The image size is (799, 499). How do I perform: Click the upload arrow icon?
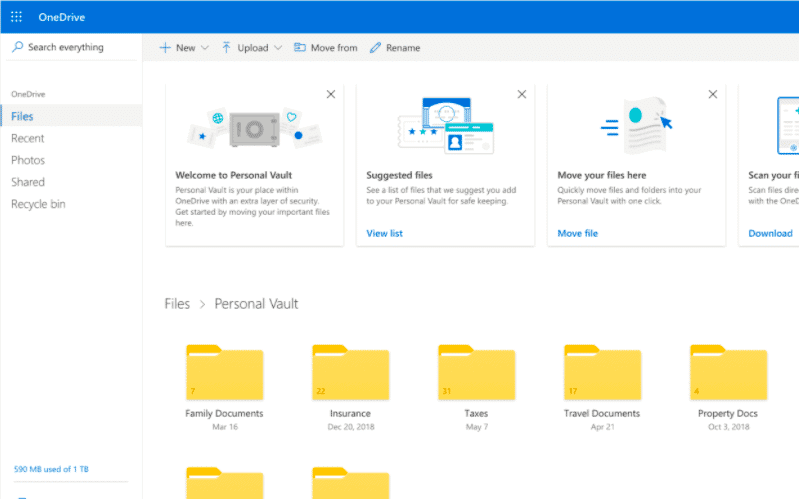(x=226, y=48)
